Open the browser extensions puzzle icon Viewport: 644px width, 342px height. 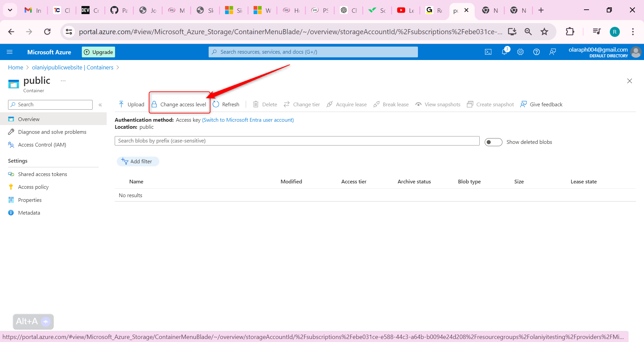pyautogui.click(x=570, y=32)
